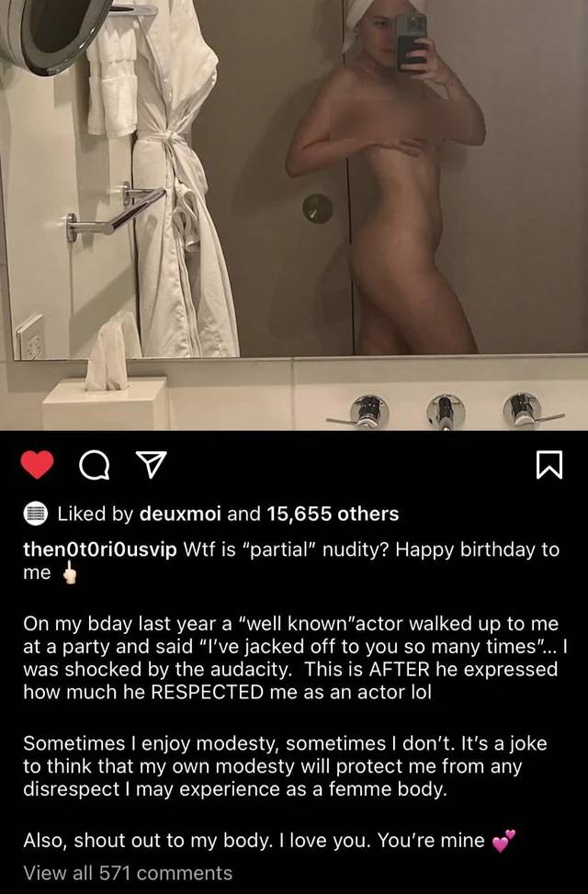Tap the "Liked by" label text
This screenshot has height=894, width=588.
pos(96,515)
